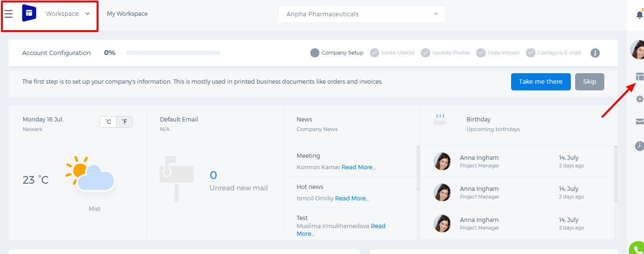This screenshot has width=644, height=254.
Task: Click the blue Workspace logo icon
Action: (29, 13)
